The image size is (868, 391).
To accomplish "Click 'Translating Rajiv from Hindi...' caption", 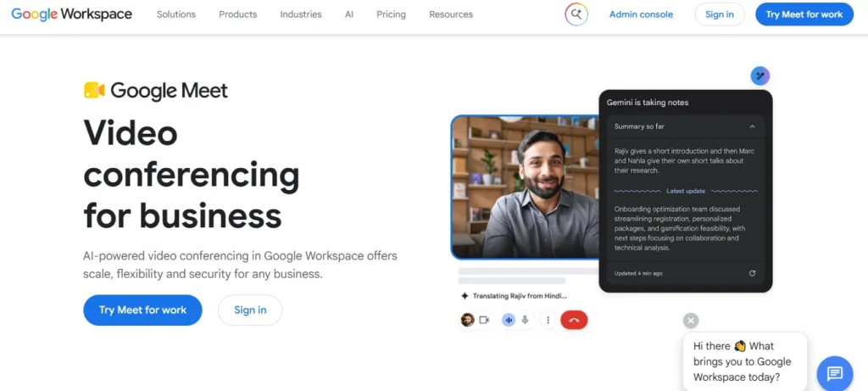I will (x=520, y=296).
